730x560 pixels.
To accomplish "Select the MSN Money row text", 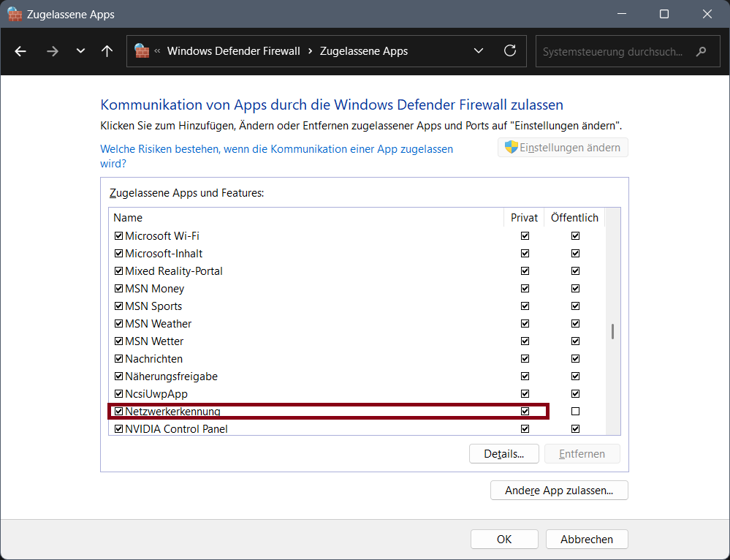I will pyautogui.click(x=155, y=288).
